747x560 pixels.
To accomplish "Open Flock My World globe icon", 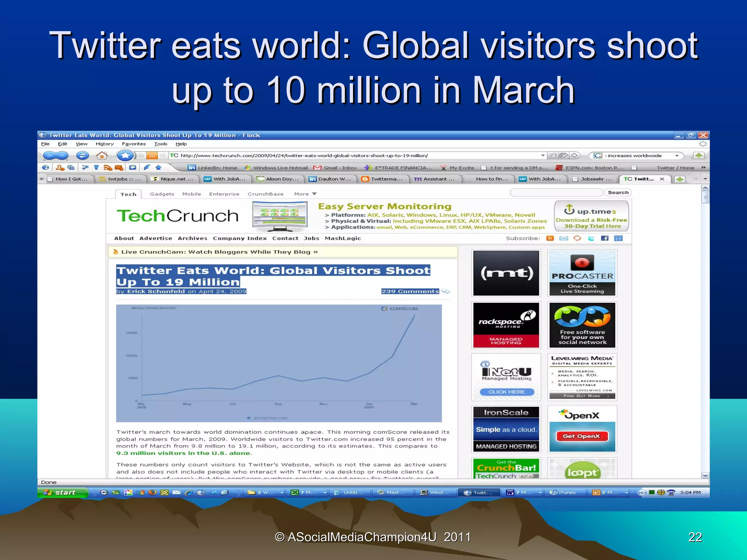I will coord(45,167).
